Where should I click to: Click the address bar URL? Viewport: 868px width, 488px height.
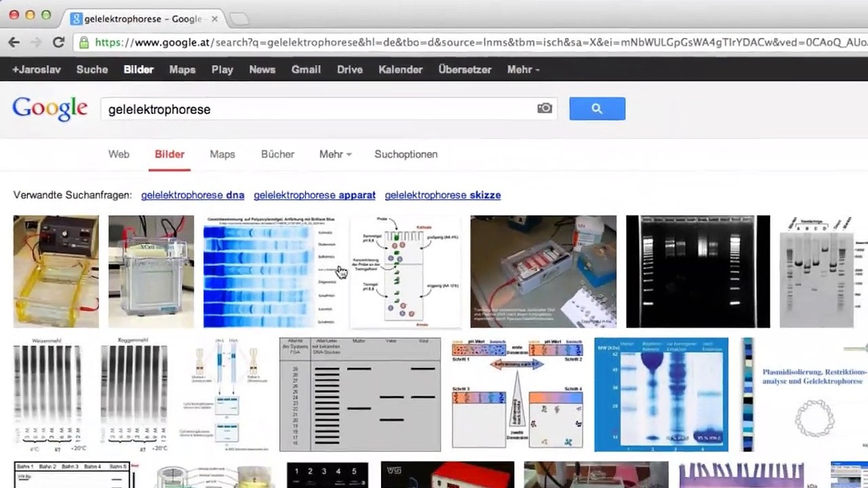(480, 43)
